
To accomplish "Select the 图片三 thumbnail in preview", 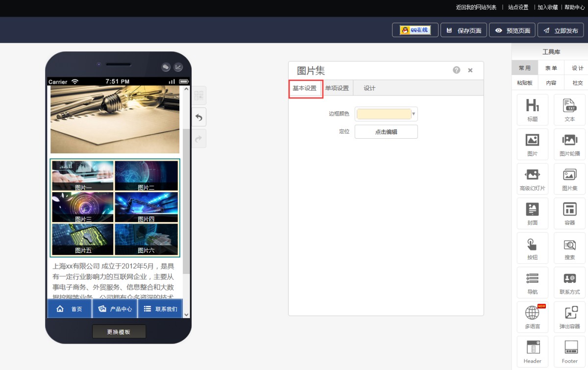I will pyautogui.click(x=83, y=207).
